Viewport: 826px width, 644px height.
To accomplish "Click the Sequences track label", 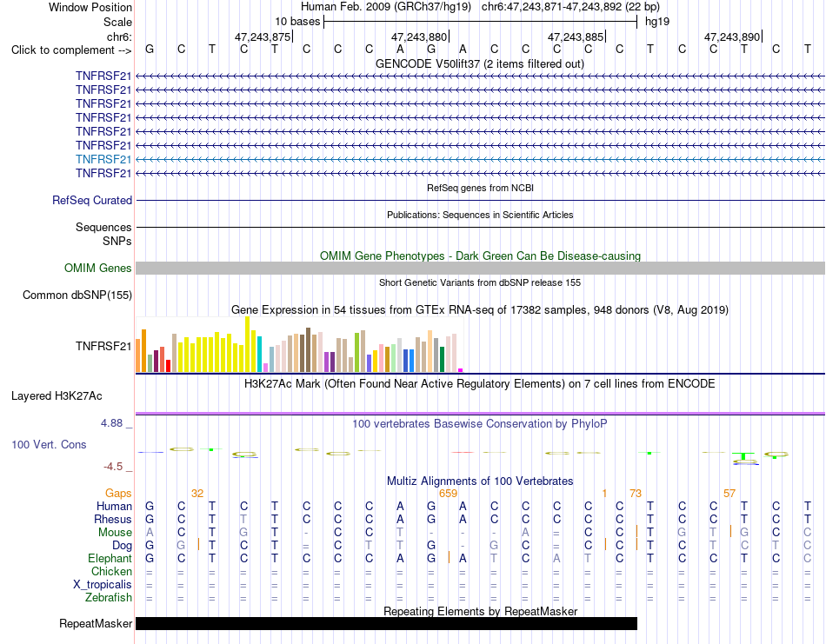I will 103,227.
